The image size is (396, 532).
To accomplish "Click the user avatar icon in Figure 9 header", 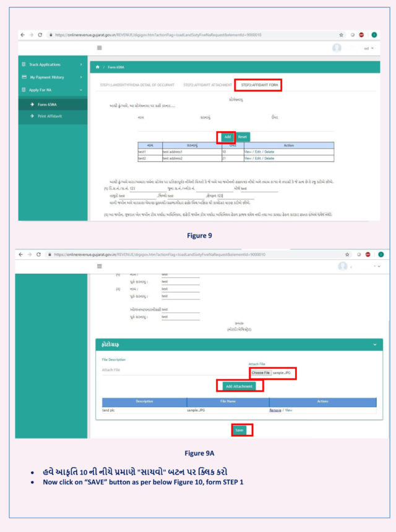I will (337, 48).
